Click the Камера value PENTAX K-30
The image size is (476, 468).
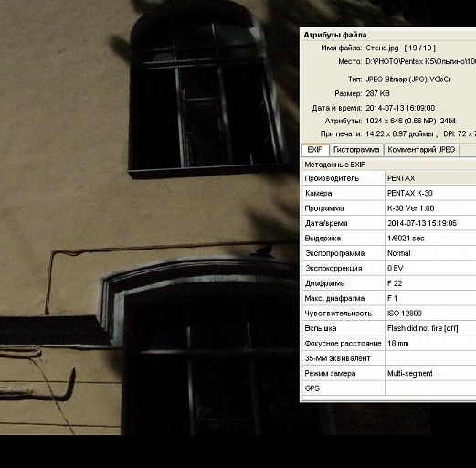(x=410, y=193)
